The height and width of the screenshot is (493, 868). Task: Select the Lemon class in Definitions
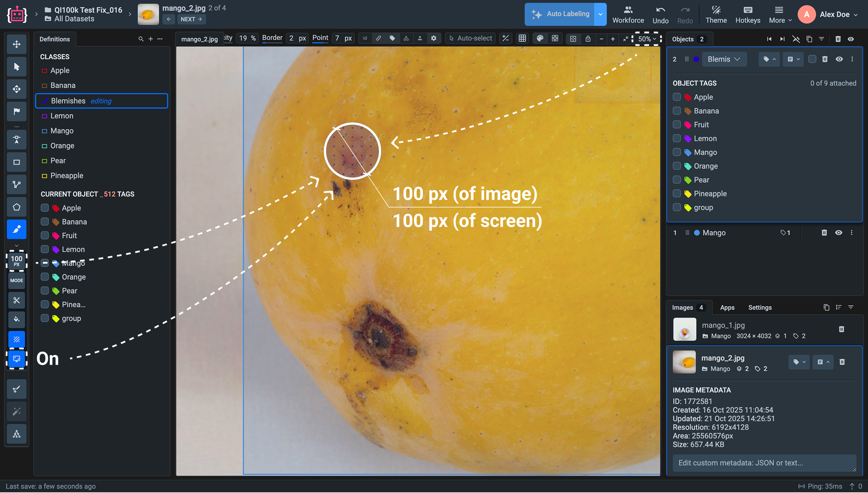coord(62,116)
